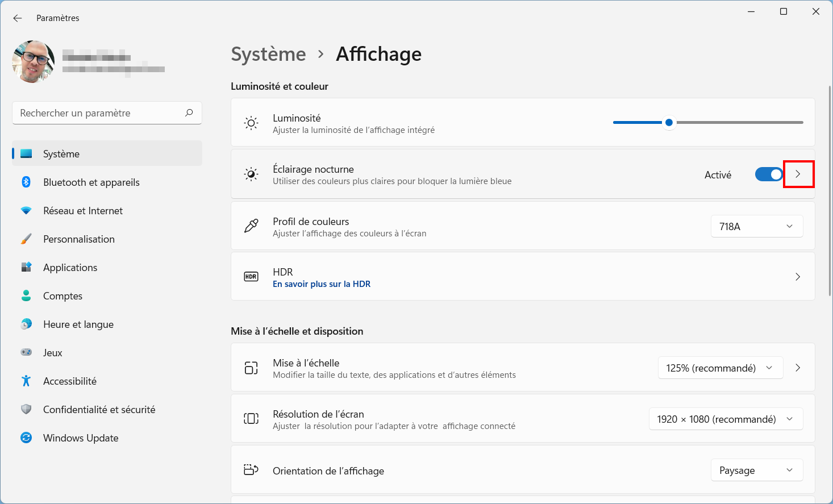
Task: Click the Comptes person icon
Action: coord(26,295)
